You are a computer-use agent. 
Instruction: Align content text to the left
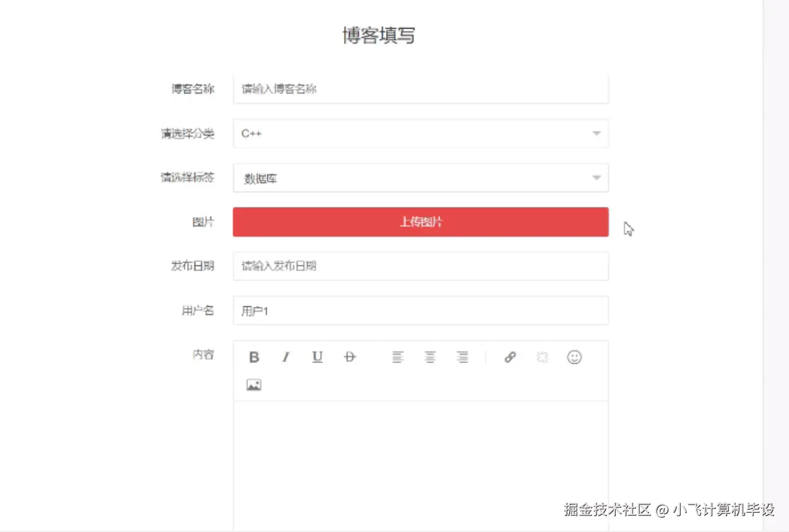[398, 357]
